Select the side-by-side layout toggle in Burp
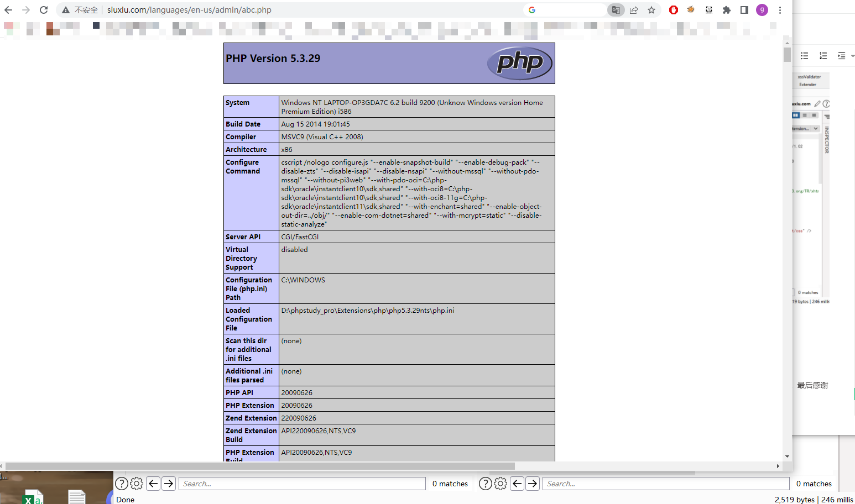 [796, 116]
